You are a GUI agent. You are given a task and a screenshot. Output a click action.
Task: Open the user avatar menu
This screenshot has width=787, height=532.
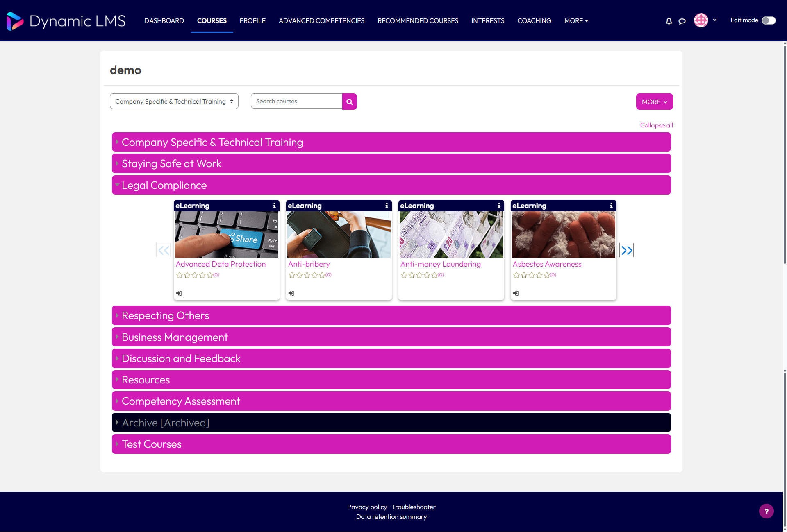click(x=701, y=20)
